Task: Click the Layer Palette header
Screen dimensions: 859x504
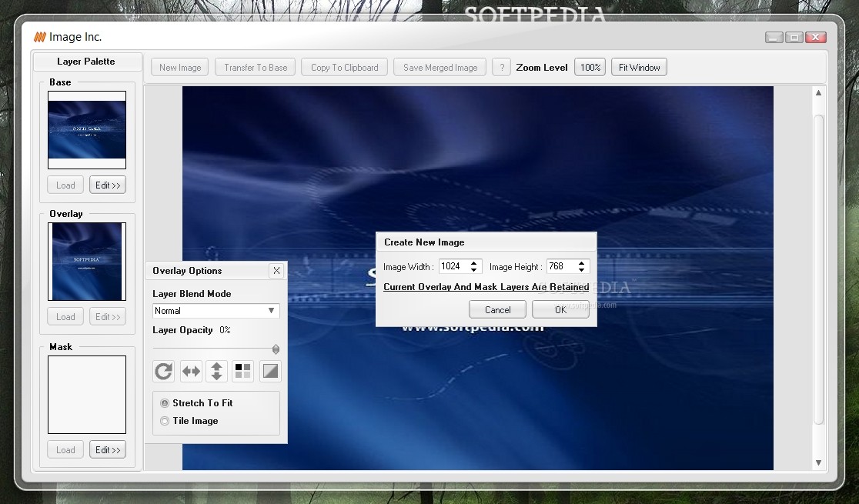Action: coord(86,62)
